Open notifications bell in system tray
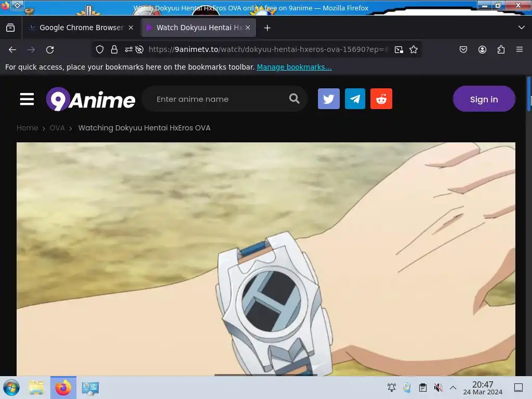Image resolution: width=532 pixels, height=399 pixels. click(x=392, y=388)
